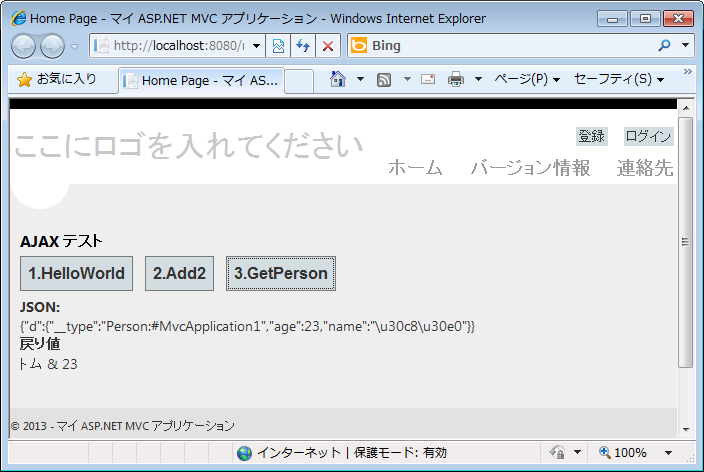The width and height of the screenshot is (704, 472).
Task: Click the internet zone globe icon
Action: point(244,453)
